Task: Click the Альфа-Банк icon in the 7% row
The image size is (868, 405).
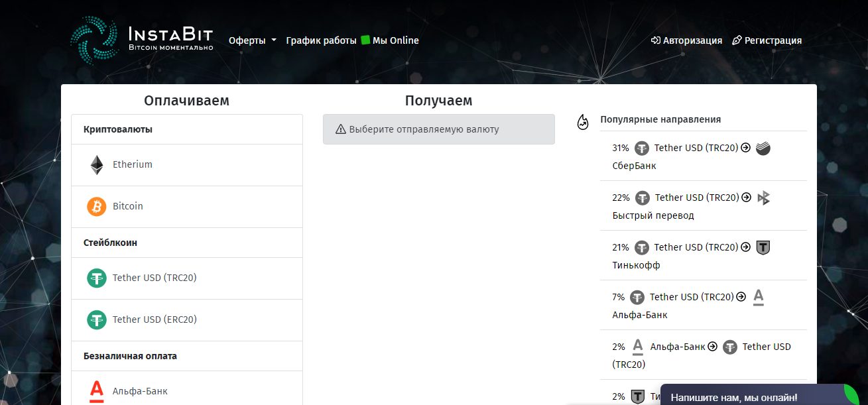Action: [759, 298]
